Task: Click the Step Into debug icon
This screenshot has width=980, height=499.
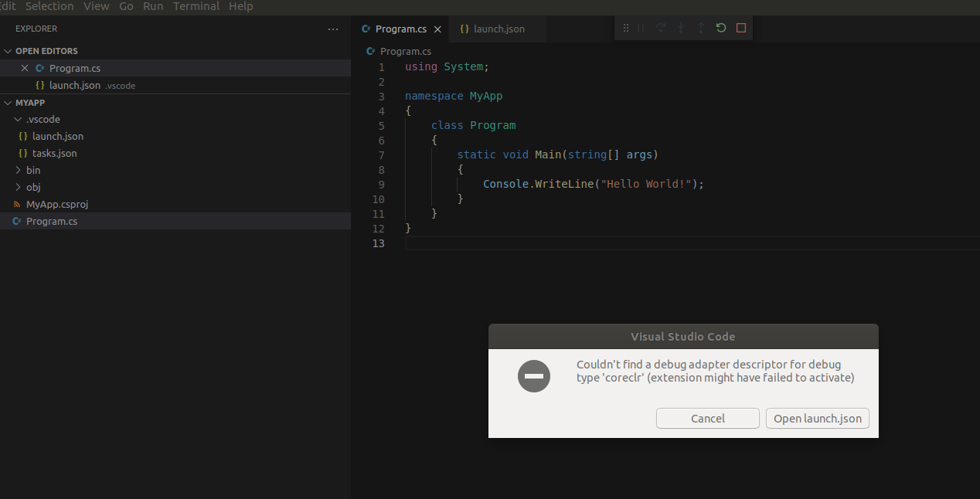Action: 680,28
